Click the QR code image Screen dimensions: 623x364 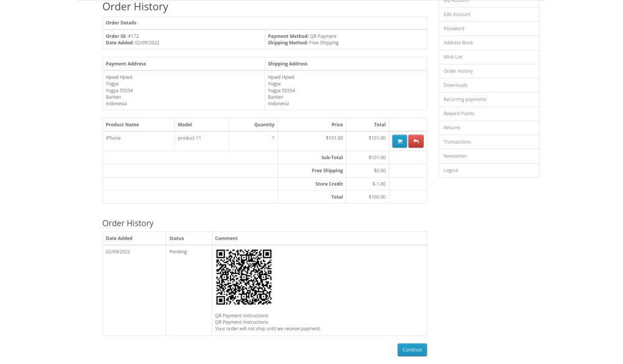pos(244,277)
